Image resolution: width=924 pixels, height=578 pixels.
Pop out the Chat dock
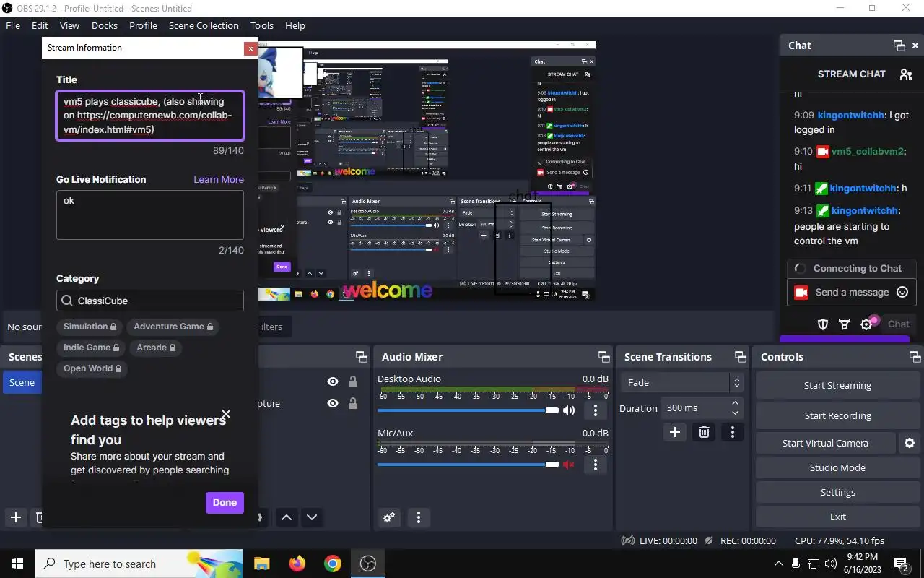click(x=899, y=46)
